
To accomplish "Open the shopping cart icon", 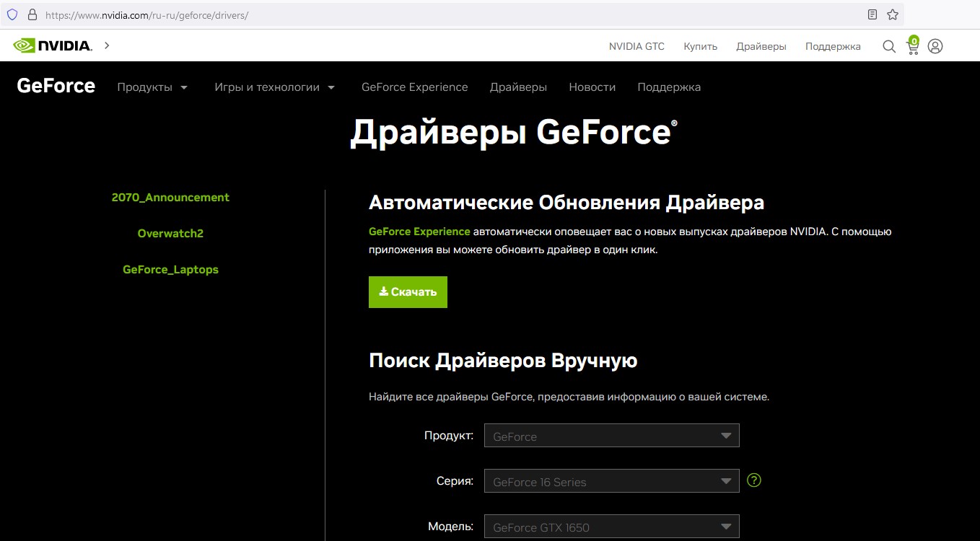I will coord(912,46).
